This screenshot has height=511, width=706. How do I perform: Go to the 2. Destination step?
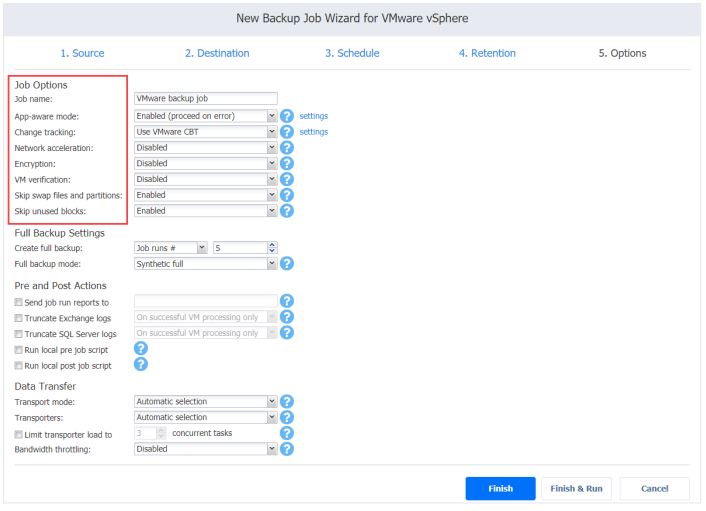tap(217, 53)
